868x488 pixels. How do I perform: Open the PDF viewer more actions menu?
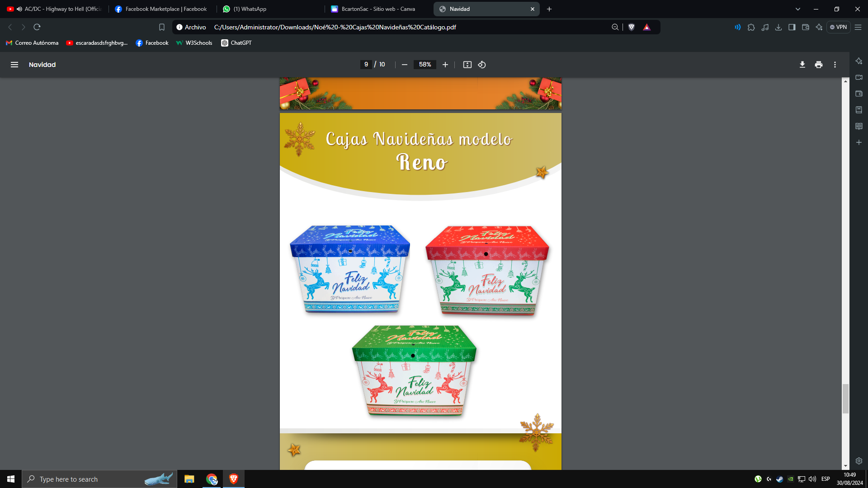pos(835,65)
